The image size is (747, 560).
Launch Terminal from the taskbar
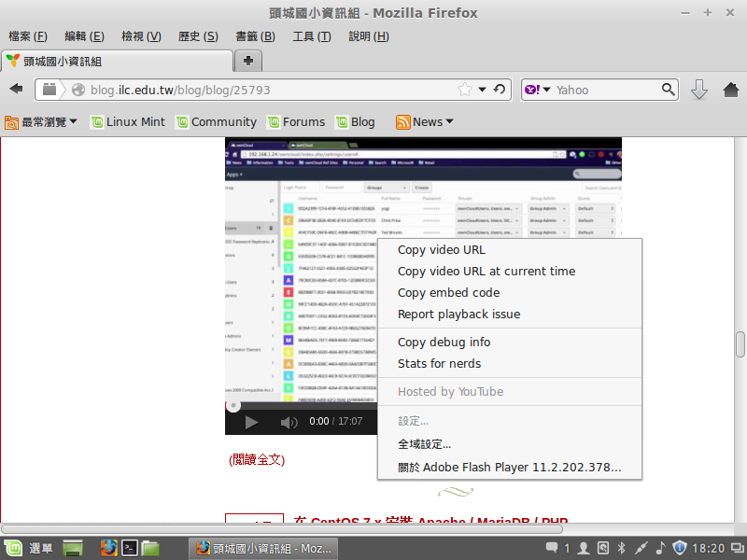[x=132, y=548]
